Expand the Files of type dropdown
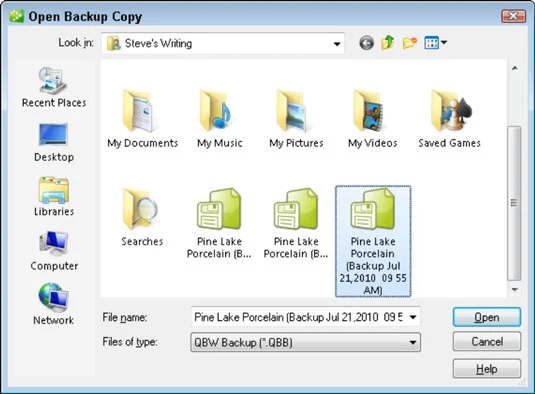The height and width of the screenshot is (394, 535). (x=413, y=342)
